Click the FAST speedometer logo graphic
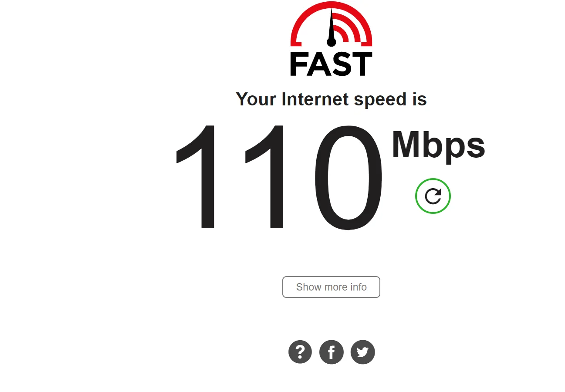Screen dimensions: 565x392 pos(331,39)
